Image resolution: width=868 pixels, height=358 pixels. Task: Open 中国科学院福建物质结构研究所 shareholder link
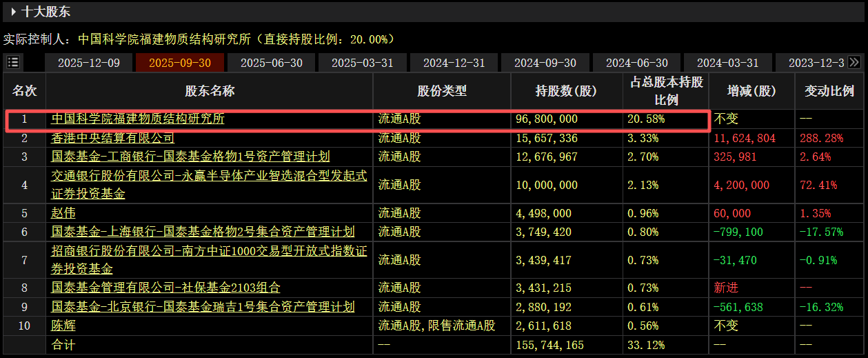[138, 119]
